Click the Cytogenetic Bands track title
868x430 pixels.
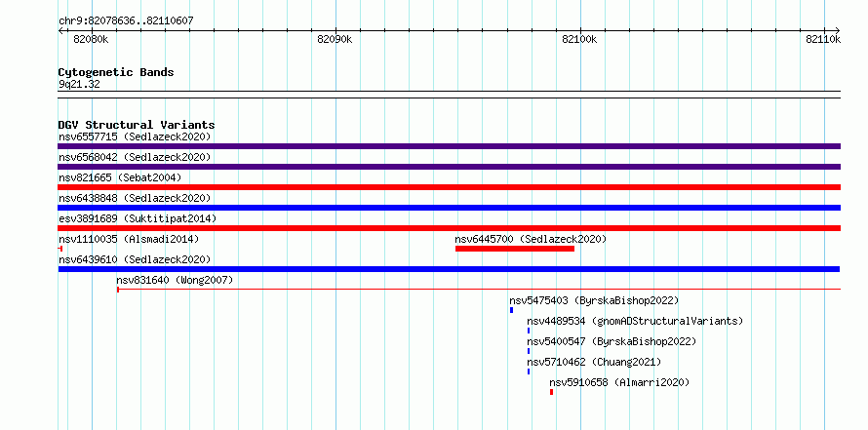click(116, 72)
